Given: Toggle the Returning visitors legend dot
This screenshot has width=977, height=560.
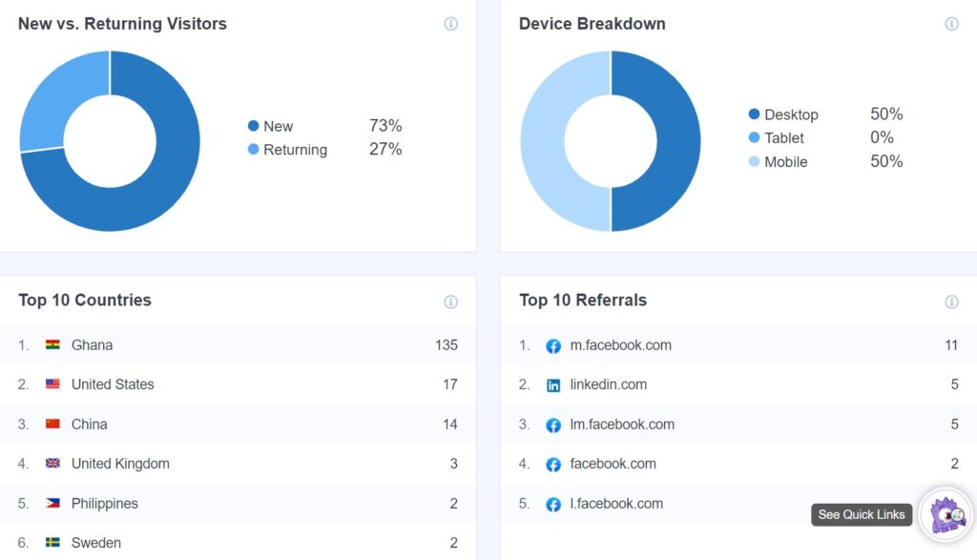Looking at the screenshot, I should tap(253, 150).
